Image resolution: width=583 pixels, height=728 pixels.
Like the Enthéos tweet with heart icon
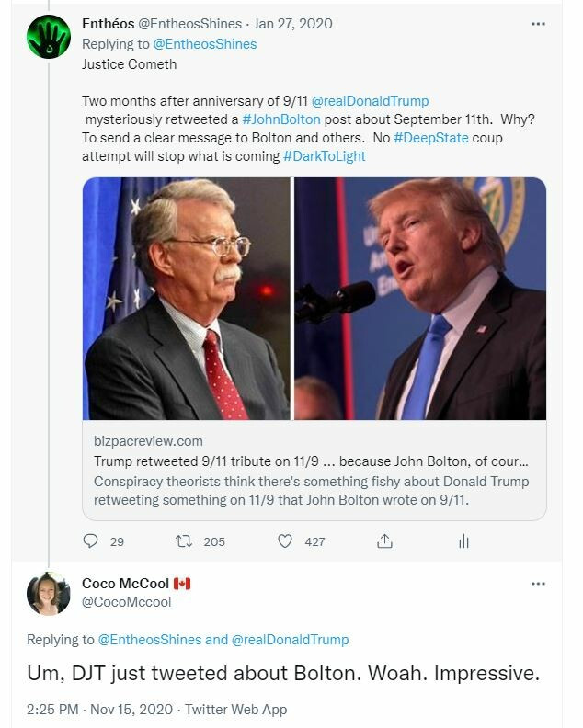pyautogui.click(x=285, y=541)
